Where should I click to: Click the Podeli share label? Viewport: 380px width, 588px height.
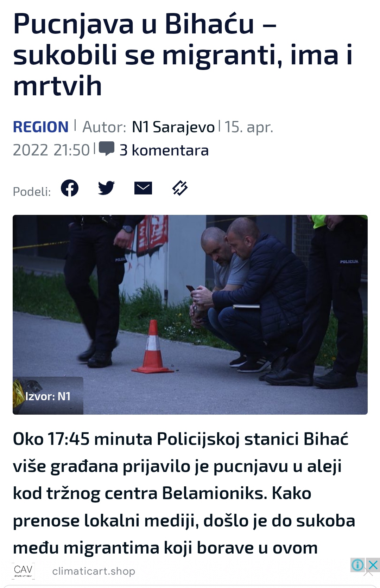(32, 191)
